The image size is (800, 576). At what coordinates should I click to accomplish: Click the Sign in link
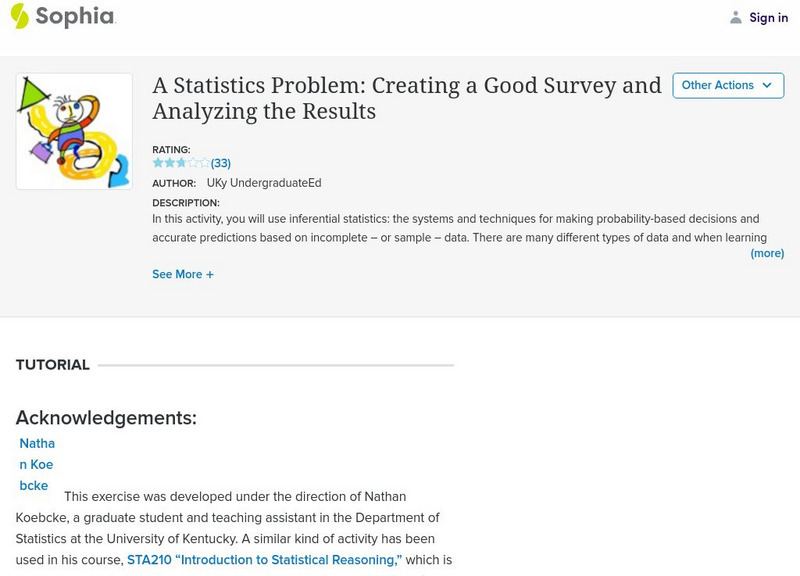pyautogui.click(x=768, y=18)
